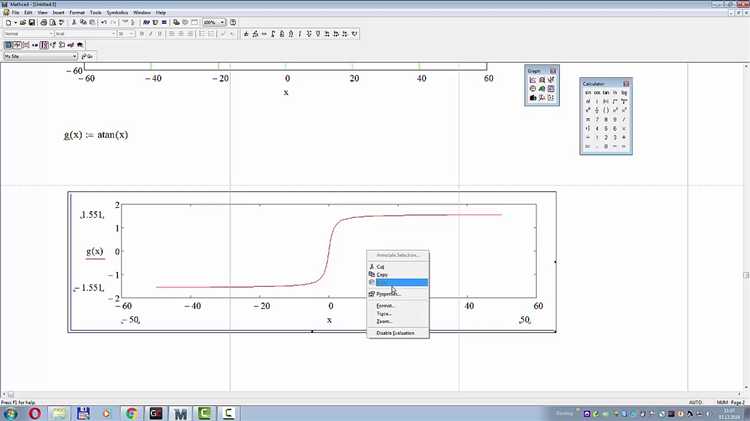Image resolution: width=750 pixels, height=421 pixels.
Task: Insert a Surface Plot from Graph palette
Action: [542, 89]
